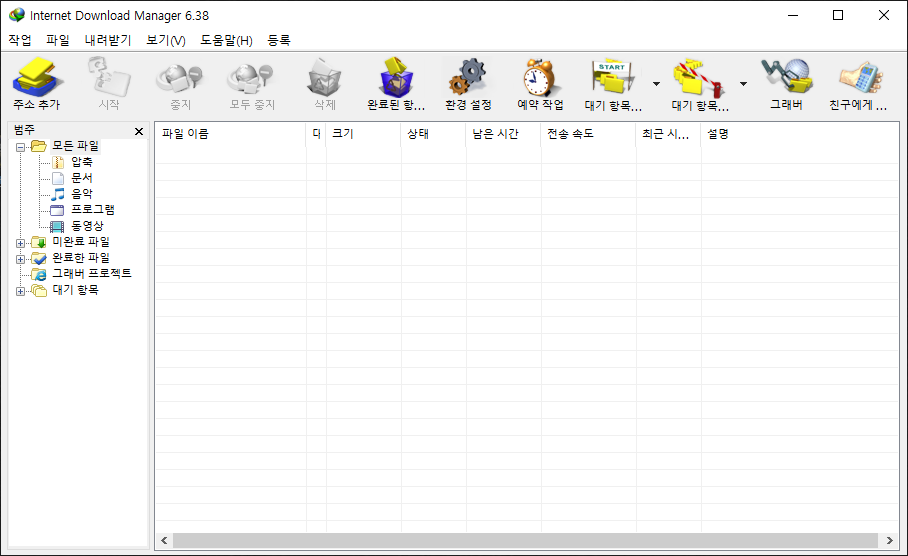Screen dimensions: 908x556
Task: Click the Internet Download Manager title bar logo
Action: click(x=17, y=15)
